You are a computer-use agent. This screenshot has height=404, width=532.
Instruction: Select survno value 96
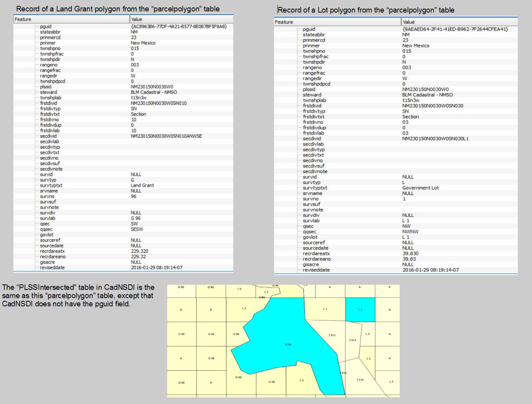click(133, 196)
